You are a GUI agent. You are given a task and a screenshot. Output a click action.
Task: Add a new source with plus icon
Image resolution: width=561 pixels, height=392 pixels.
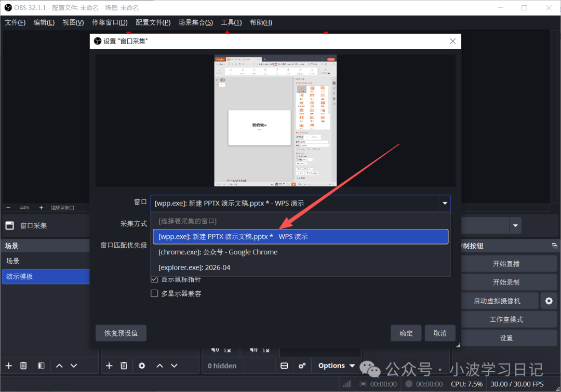tap(109, 366)
